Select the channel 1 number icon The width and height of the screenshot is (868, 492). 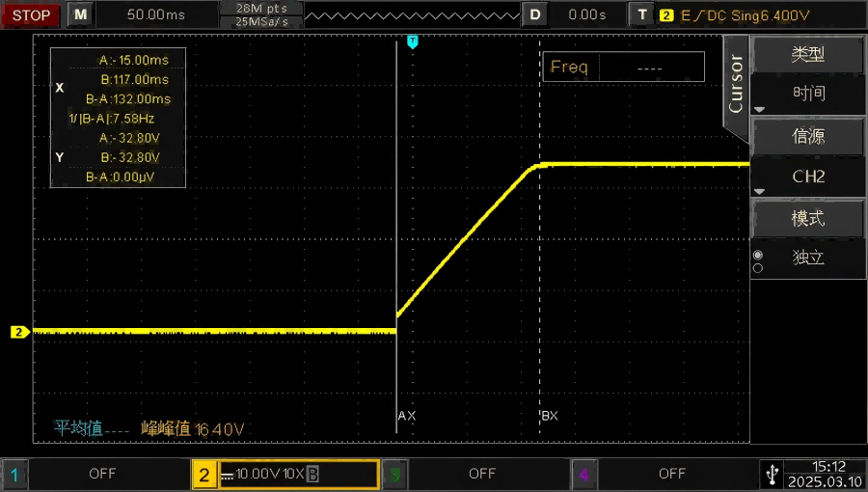click(x=14, y=474)
